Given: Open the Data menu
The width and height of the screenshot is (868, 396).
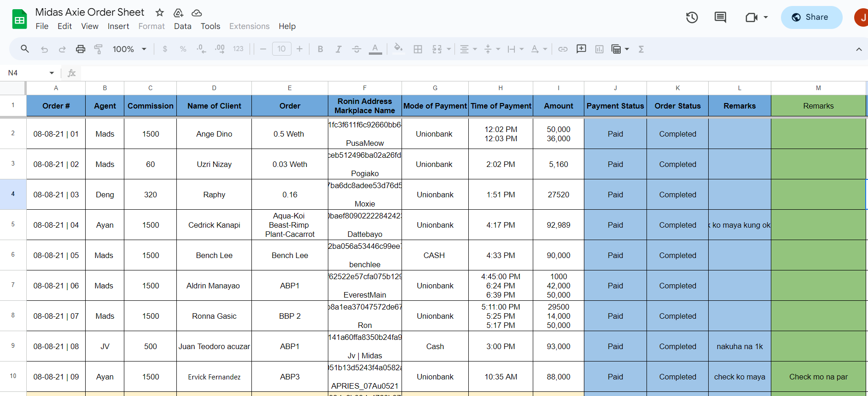Looking at the screenshot, I should click(x=182, y=26).
